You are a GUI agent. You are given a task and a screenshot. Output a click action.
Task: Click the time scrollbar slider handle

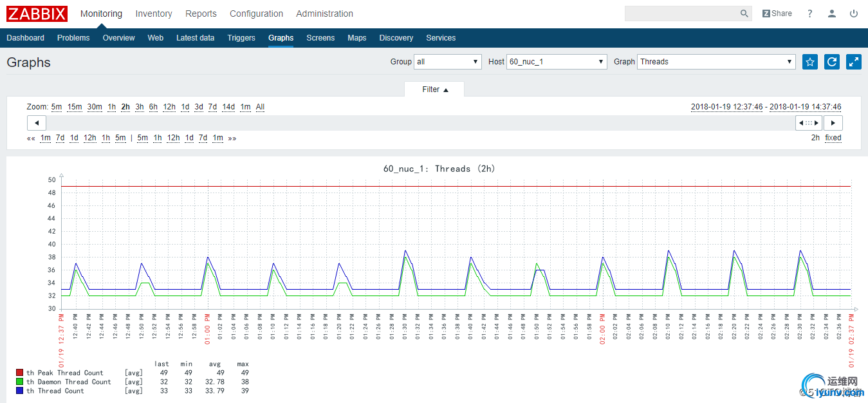[809, 123]
